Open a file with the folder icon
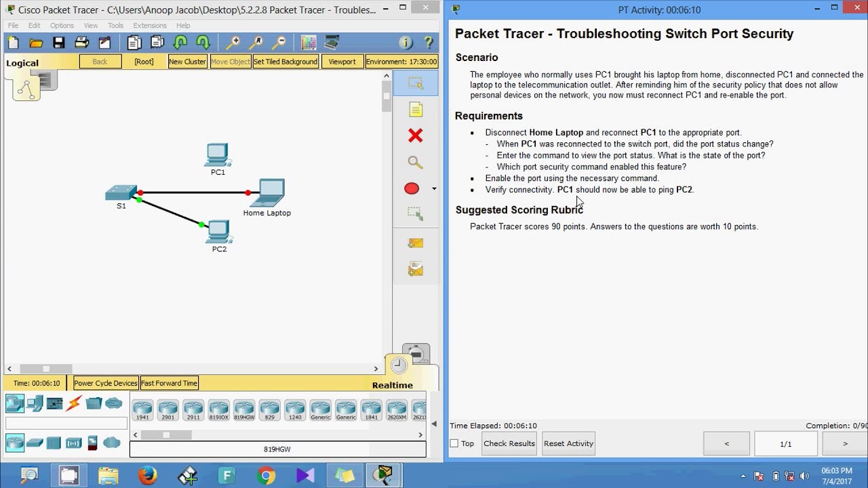The height and width of the screenshot is (488, 868). (x=36, y=43)
